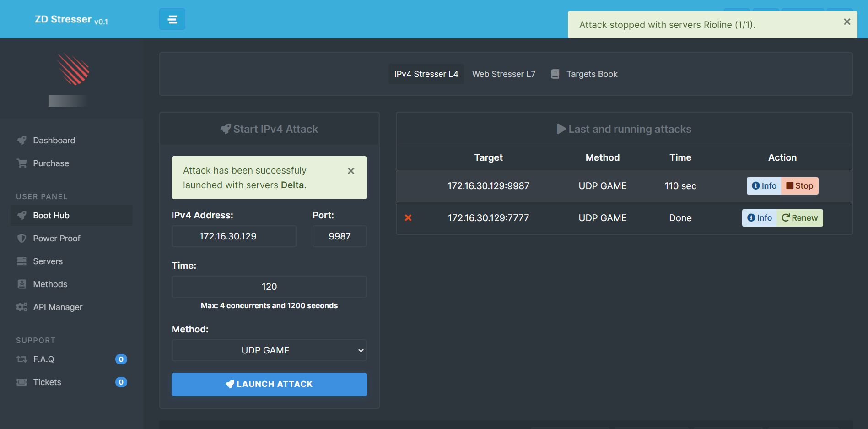Toggle the sidebar with the hamburger button
Image resolution: width=868 pixels, height=429 pixels.
172,19
